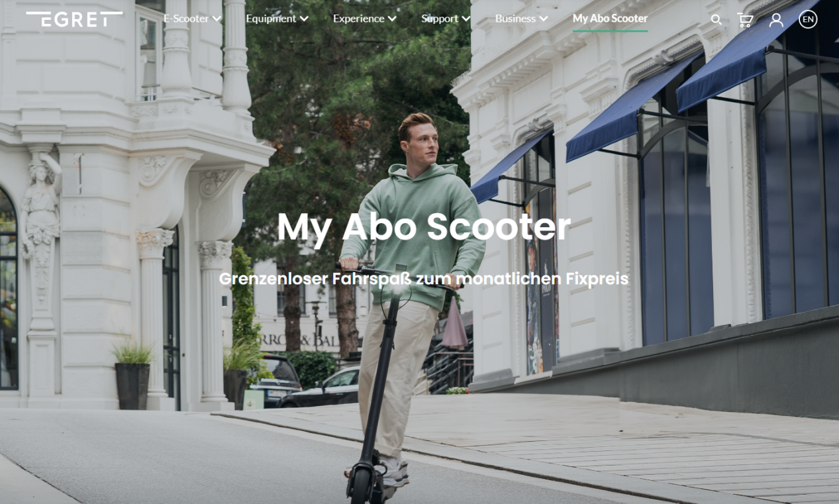Expand the Support chevron arrow
839x504 pixels.
466,19
